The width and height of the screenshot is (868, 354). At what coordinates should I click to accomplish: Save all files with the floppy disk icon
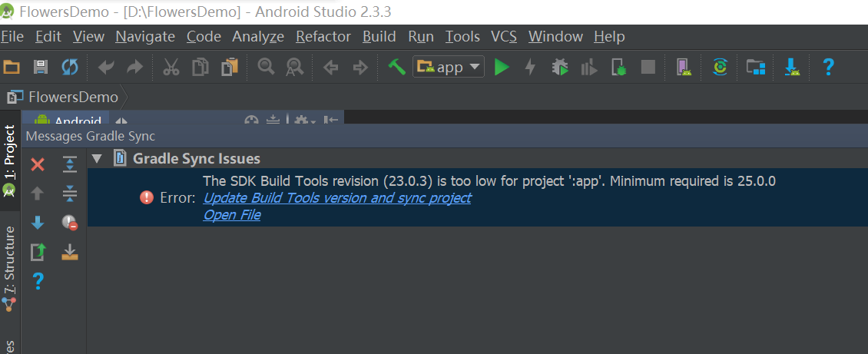coord(41,68)
